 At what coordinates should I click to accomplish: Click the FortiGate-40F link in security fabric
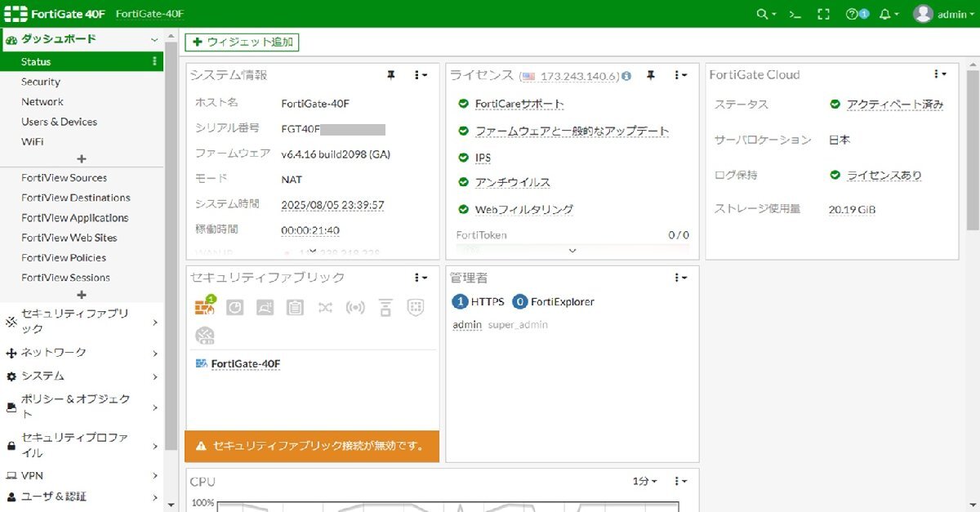tap(245, 364)
